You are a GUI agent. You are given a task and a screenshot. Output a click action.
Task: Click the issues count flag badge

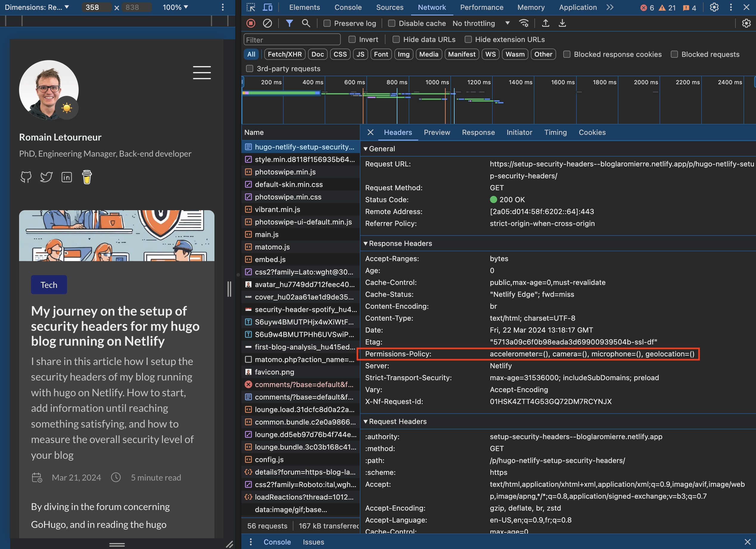689,8
